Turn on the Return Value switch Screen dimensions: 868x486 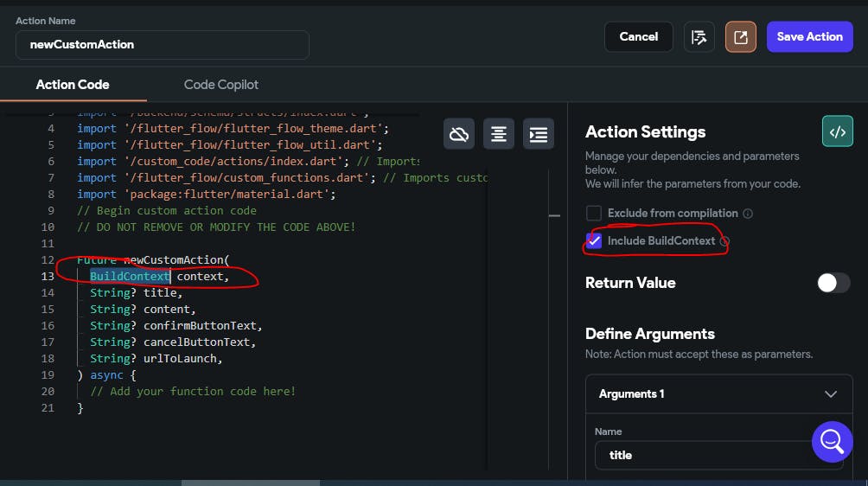click(833, 283)
